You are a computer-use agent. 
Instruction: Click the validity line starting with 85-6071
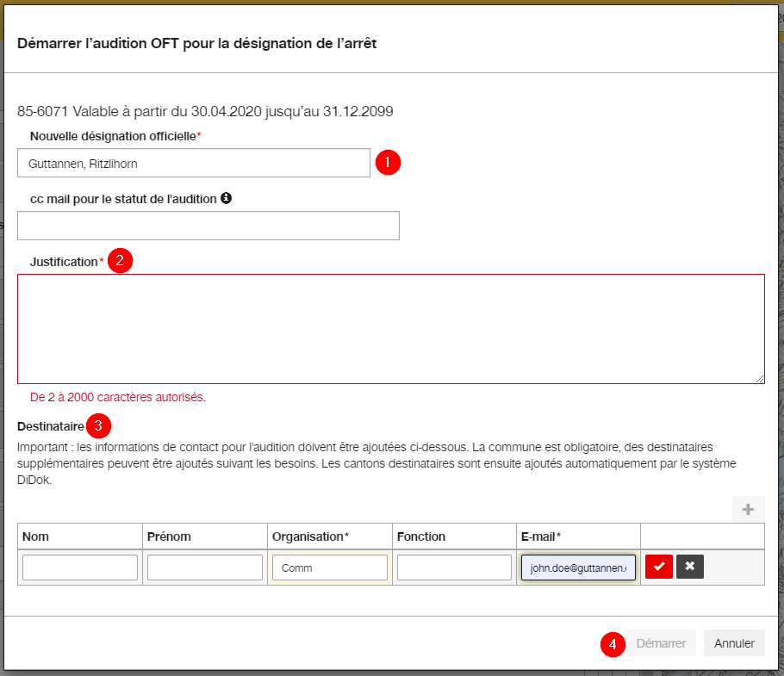(205, 111)
